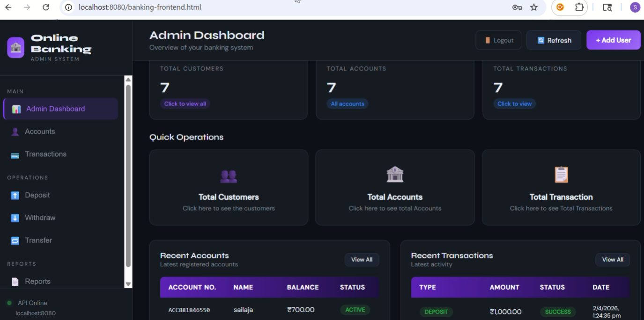Image resolution: width=644 pixels, height=320 pixels.
Task: Open the browser extensions puzzle icon
Action: pos(579,7)
